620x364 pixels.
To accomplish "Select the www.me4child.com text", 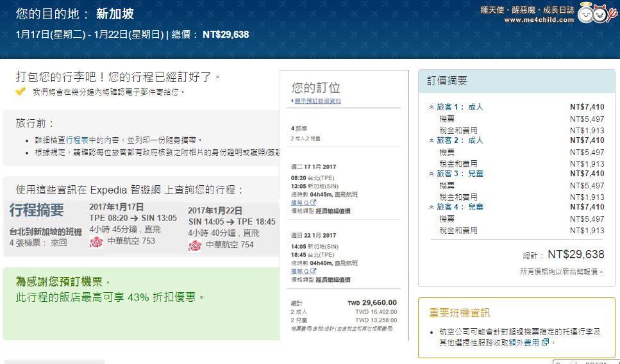I will 539,20.
